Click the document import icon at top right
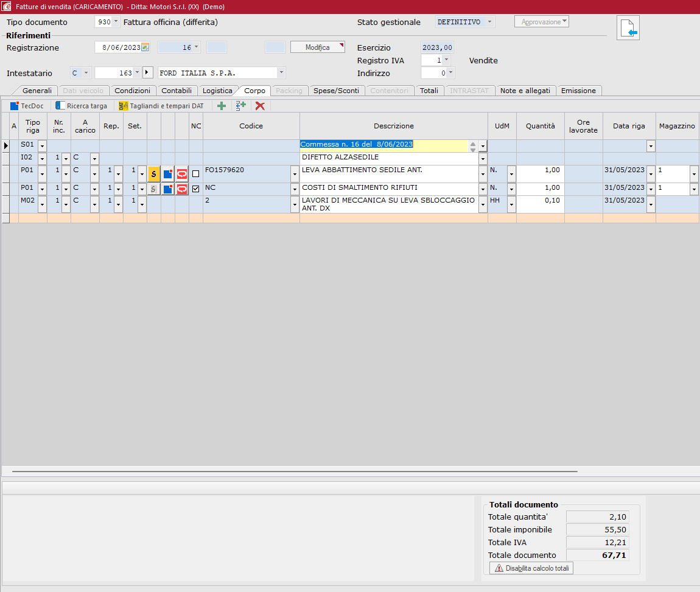 628,28
